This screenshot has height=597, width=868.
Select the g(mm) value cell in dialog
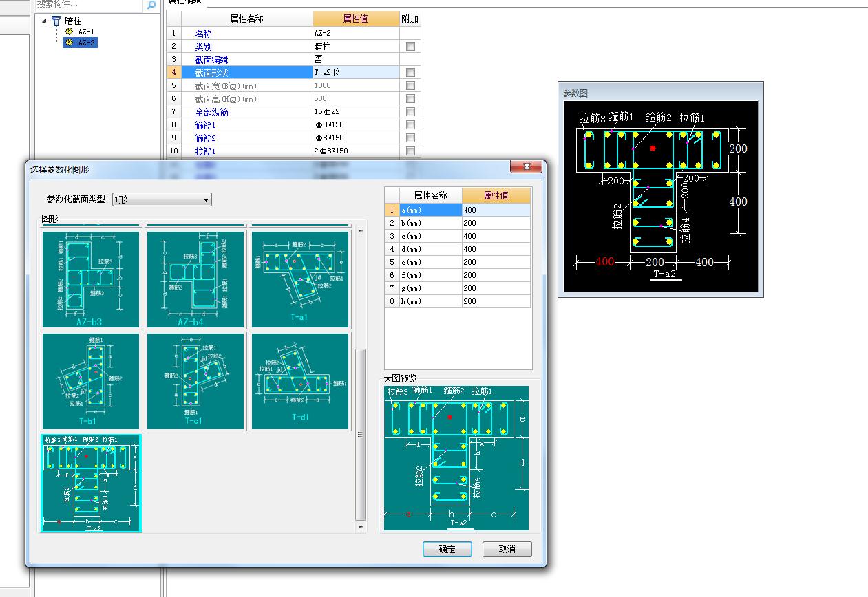click(496, 288)
